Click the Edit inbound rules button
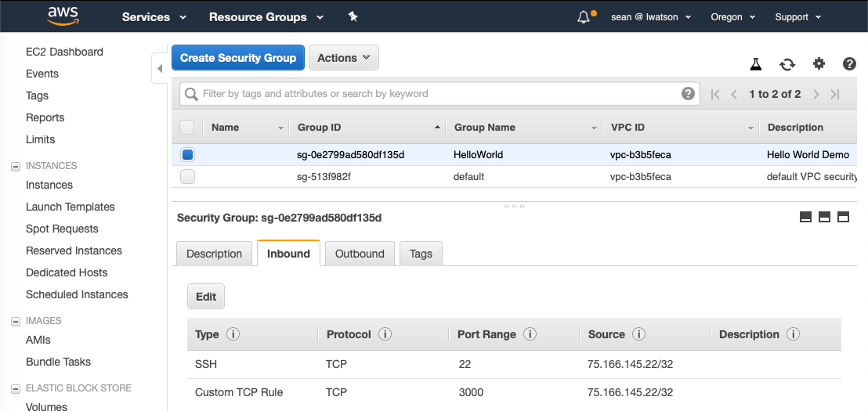Viewport: 868px width, 411px height. [x=206, y=297]
